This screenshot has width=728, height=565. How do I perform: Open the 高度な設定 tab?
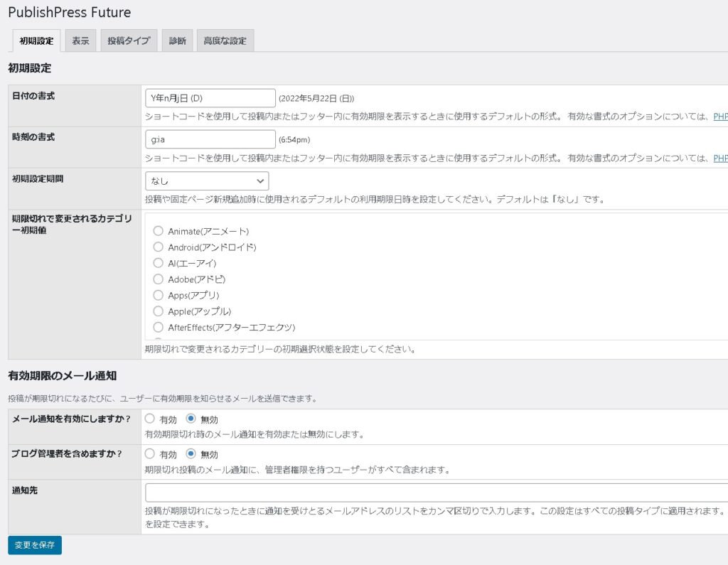pos(225,41)
